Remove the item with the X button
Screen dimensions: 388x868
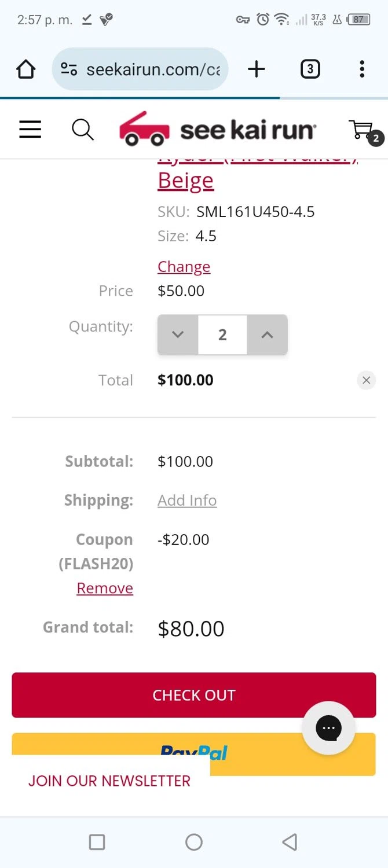(x=366, y=380)
